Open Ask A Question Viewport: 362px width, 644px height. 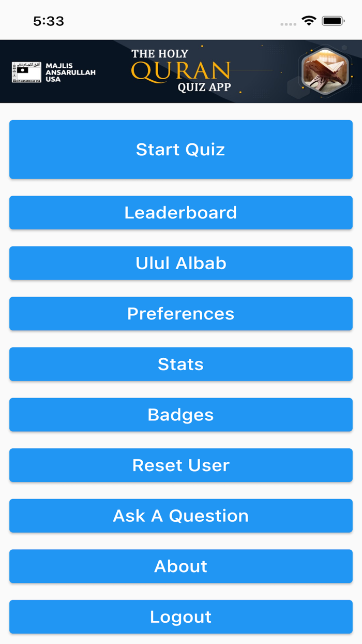180,516
